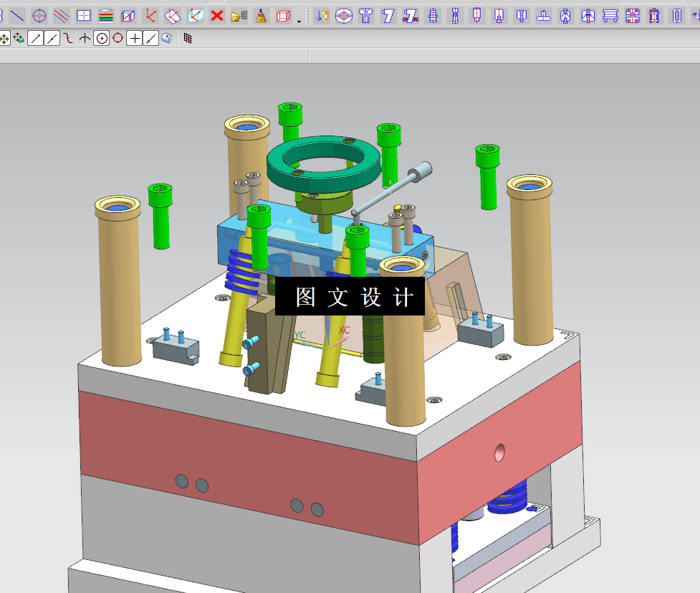
Task: Toggle the existing point plus-sign snap
Action: (135, 39)
